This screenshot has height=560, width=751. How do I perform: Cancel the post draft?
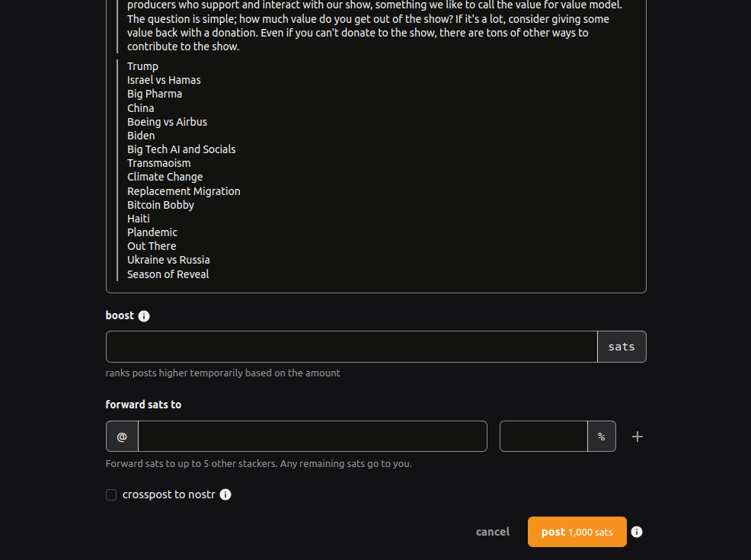(x=492, y=532)
